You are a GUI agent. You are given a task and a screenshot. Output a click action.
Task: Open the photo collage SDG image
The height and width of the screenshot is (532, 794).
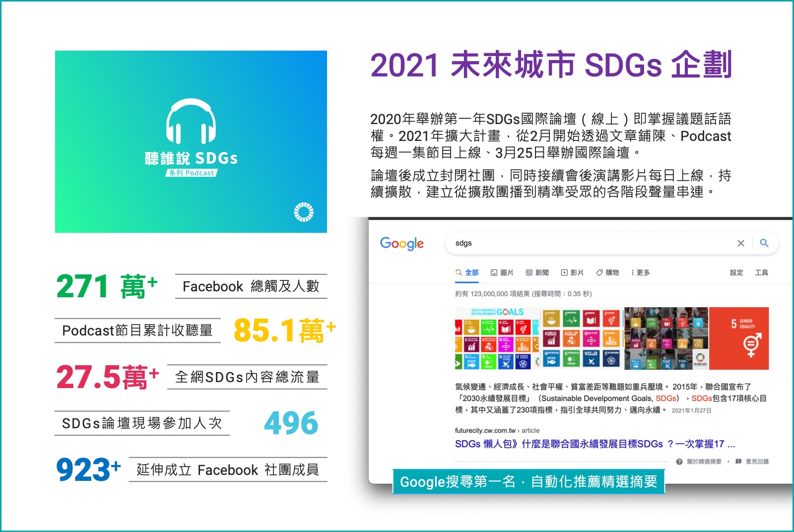click(666, 338)
